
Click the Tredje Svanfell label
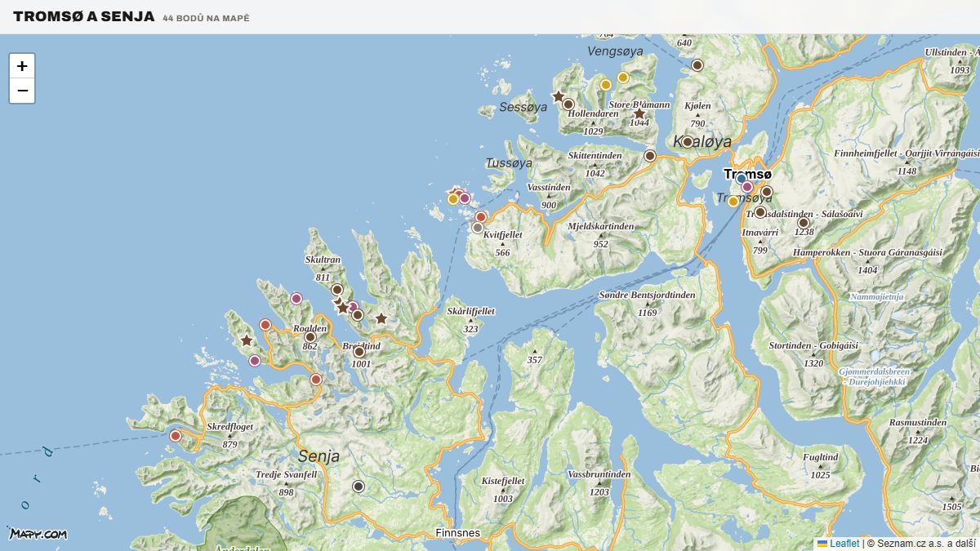286,474
